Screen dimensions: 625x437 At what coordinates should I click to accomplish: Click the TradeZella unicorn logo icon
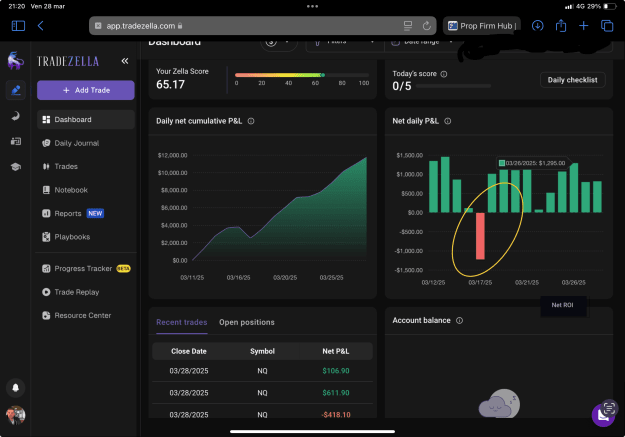[x=16, y=61]
